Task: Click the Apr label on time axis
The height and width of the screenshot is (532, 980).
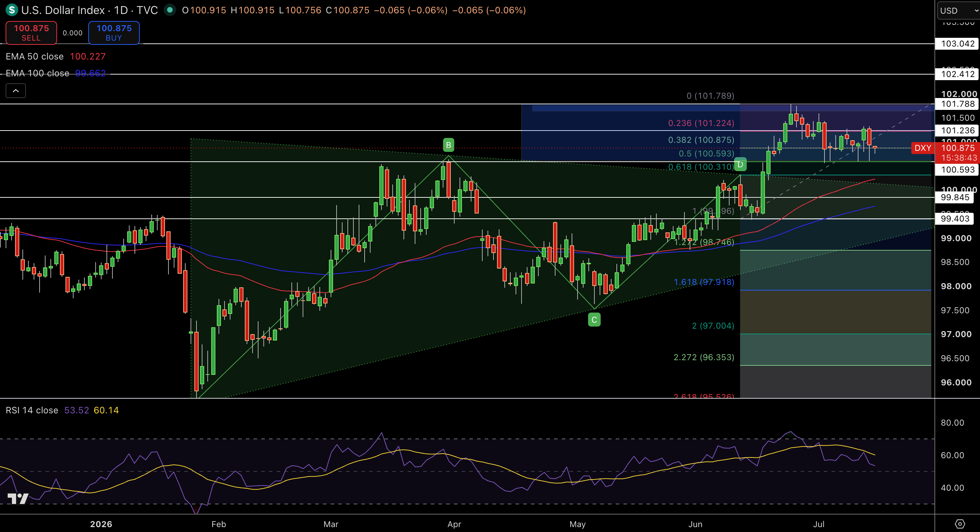Action: (x=454, y=524)
